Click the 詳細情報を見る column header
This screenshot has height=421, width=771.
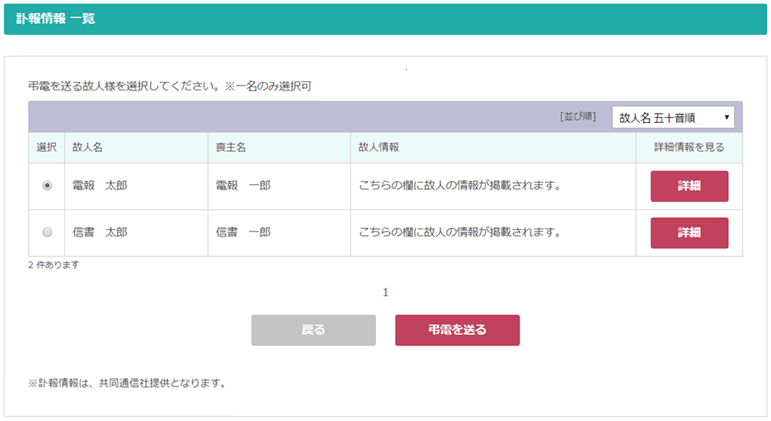click(x=689, y=147)
